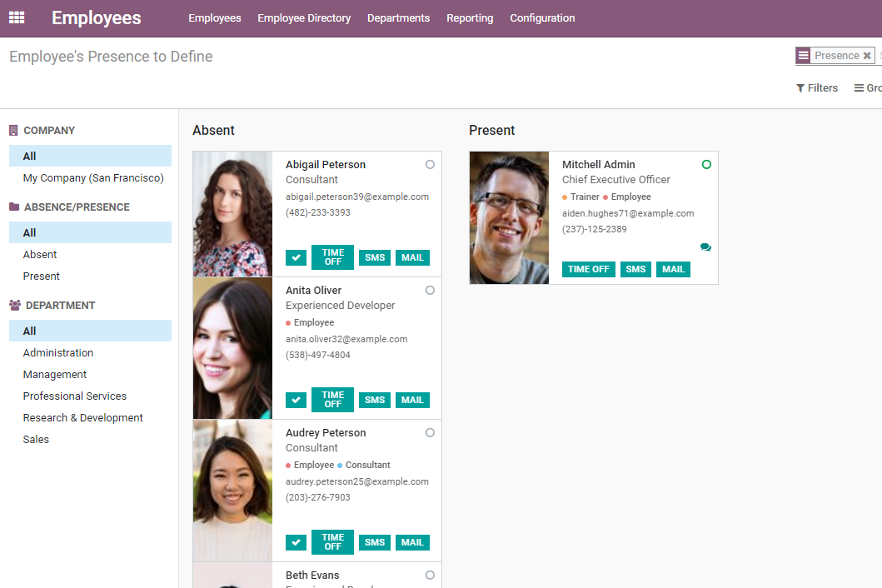Open the Reporting menu
Viewport: 882px width, 588px height.
[470, 18]
